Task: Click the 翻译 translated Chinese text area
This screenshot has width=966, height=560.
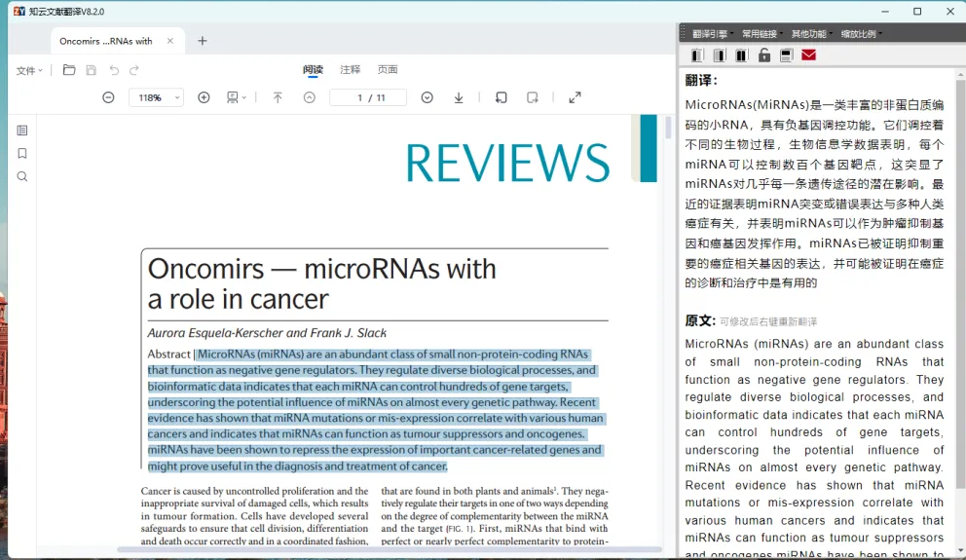Action: point(814,194)
